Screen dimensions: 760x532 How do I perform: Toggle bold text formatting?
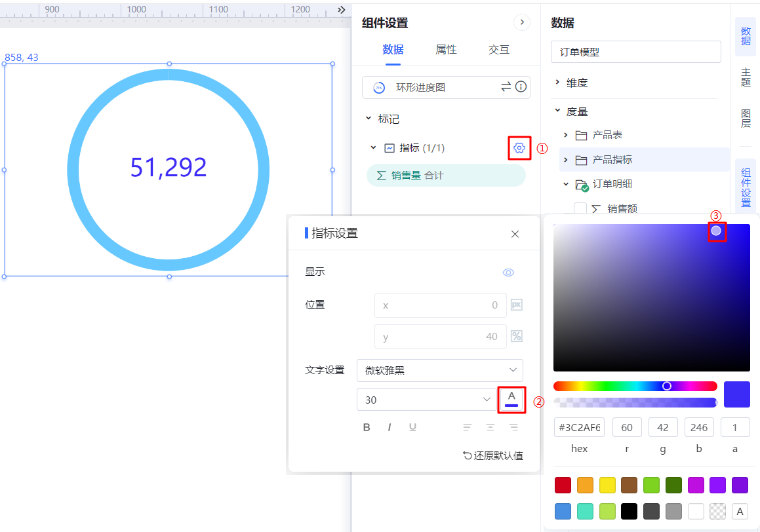tap(367, 427)
